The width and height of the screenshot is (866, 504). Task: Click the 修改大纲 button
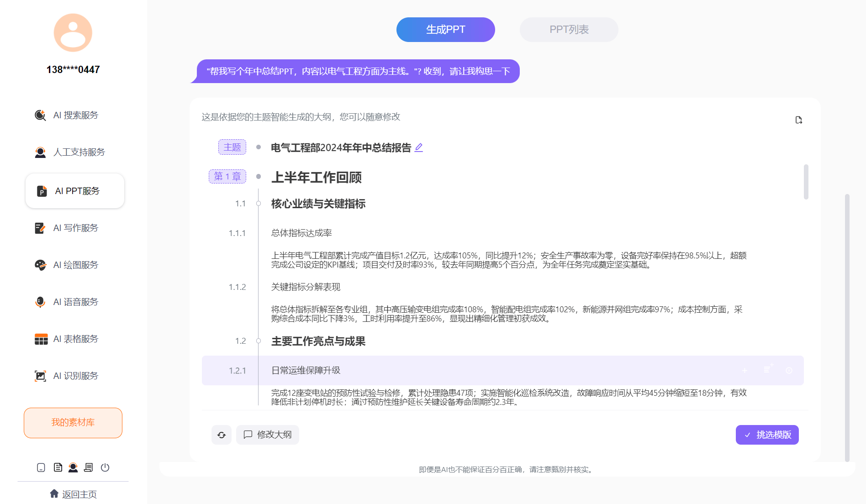pos(268,435)
